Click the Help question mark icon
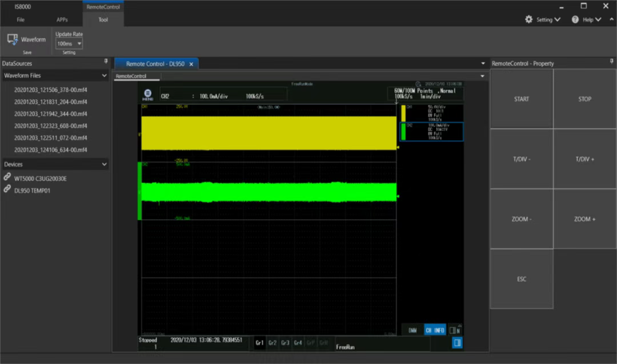Image resolution: width=617 pixels, height=364 pixels. [575, 19]
